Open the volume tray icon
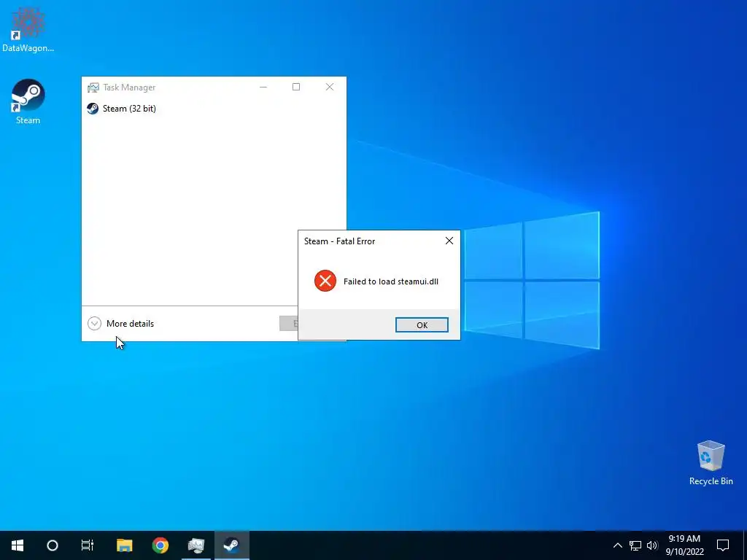The width and height of the screenshot is (747, 560). coord(651,545)
